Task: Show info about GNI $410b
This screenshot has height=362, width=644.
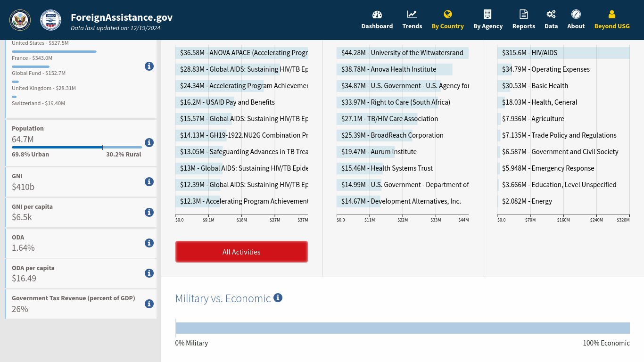Action: click(x=149, y=181)
